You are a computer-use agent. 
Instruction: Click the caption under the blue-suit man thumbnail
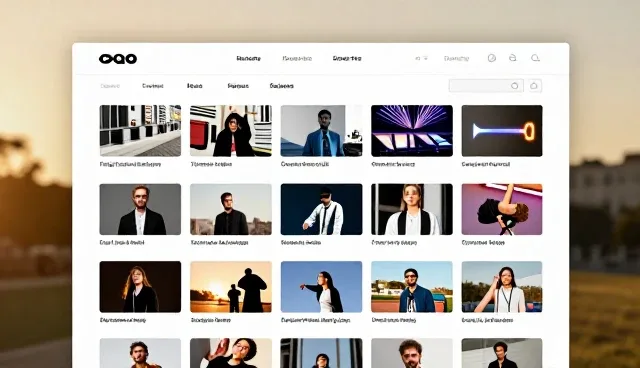tap(305, 164)
